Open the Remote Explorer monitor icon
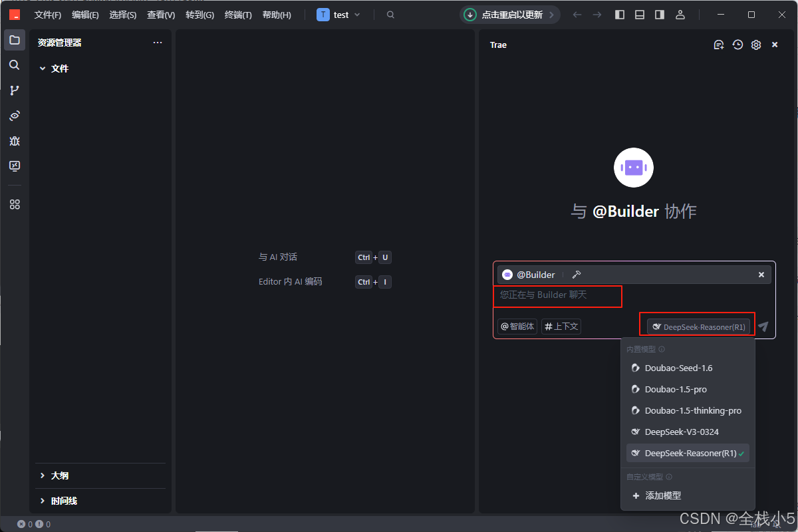The width and height of the screenshot is (798, 532). tap(15, 166)
